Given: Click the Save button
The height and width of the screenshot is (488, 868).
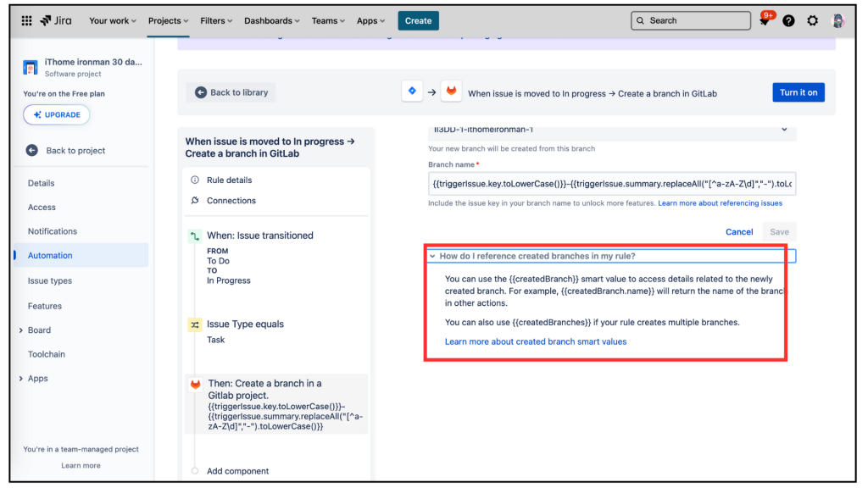Looking at the screenshot, I should click(779, 232).
